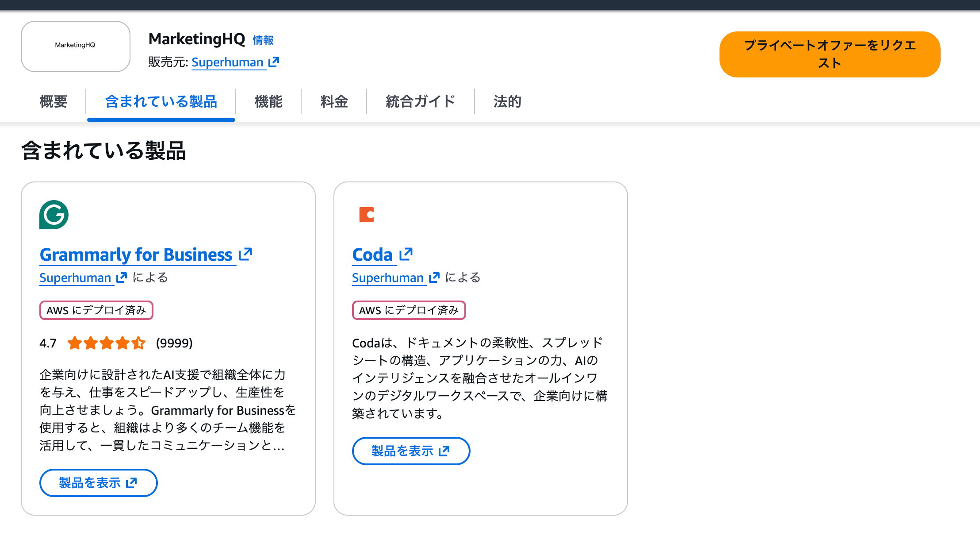This screenshot has height=540, width=980.
Task: Click the green Grammarly logo icon
Action: [54, 215]
